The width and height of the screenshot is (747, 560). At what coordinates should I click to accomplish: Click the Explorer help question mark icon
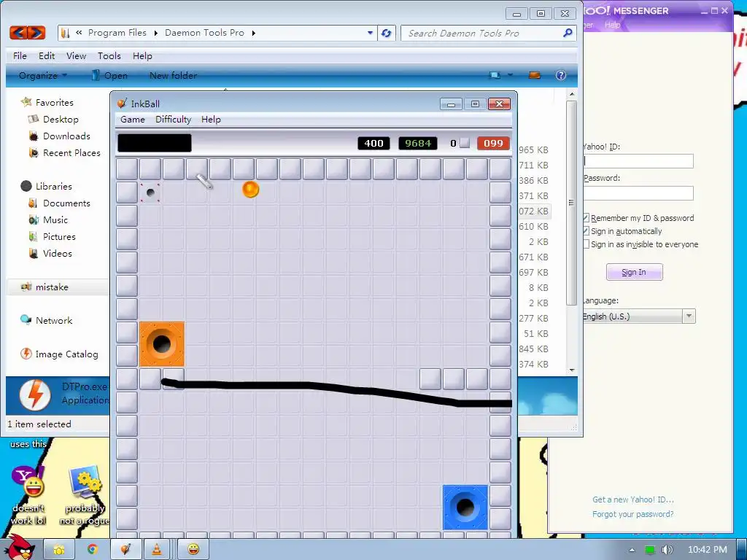click(561, 75)
